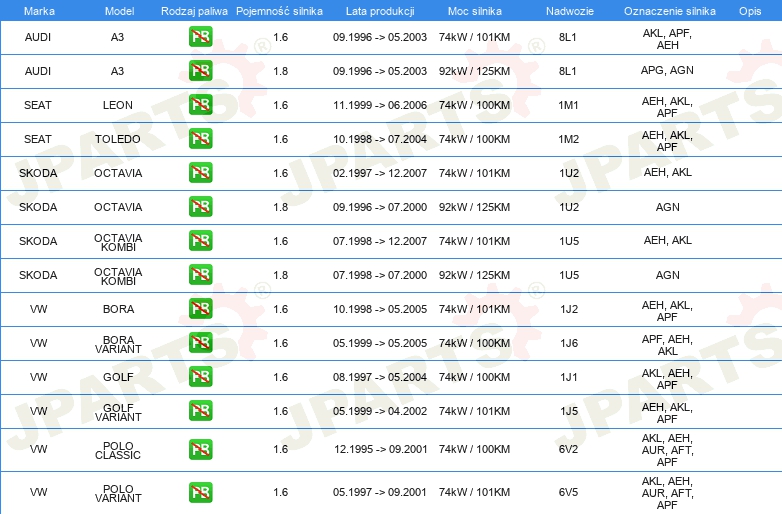Click the fuel icon in the VW GOLF 1J1 row

pos(200,376)
